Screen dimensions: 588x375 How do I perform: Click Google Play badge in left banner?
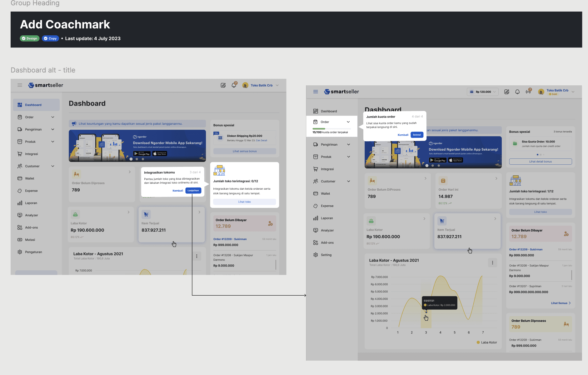pos(142,154)
